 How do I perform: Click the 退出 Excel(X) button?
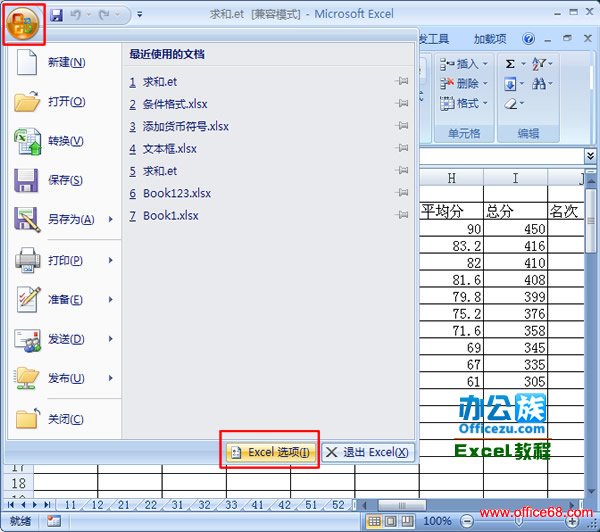click(368, 452)
